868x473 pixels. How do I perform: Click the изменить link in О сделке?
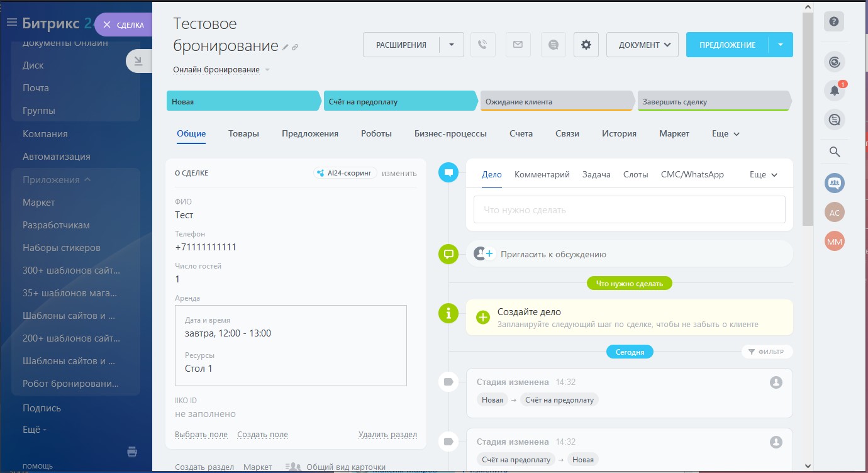(399, 173)
